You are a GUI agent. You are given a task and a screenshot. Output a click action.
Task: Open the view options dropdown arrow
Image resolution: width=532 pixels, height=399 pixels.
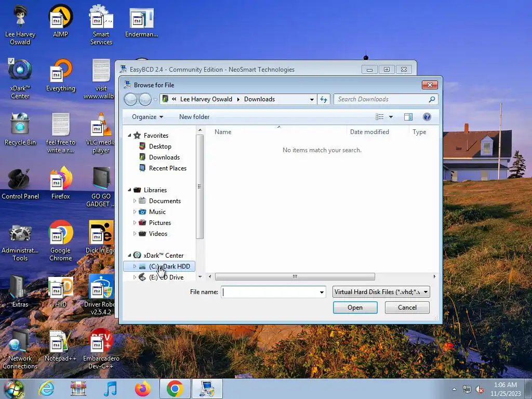[391, 117]
